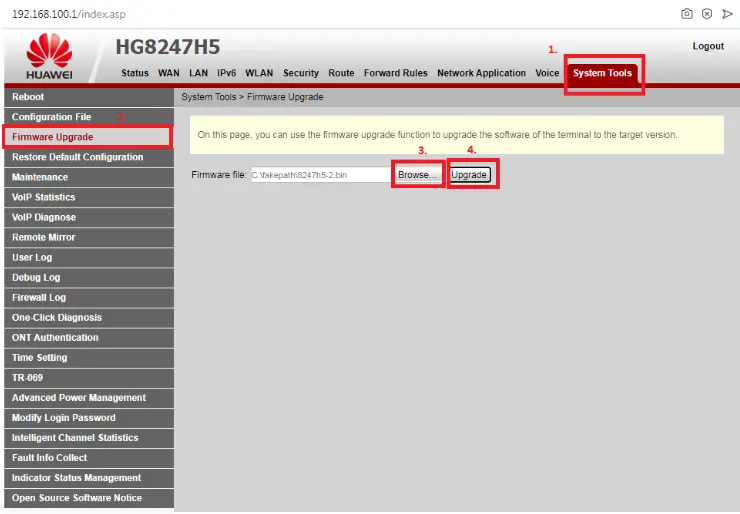
Task: Select Modify Login Password
Action: tap(89, 418)
